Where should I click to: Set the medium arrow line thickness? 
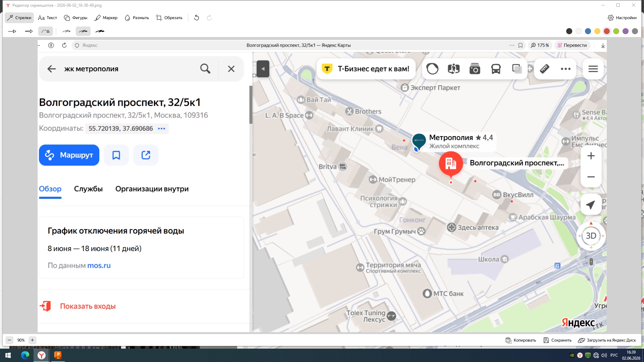[x=83, y=31]
